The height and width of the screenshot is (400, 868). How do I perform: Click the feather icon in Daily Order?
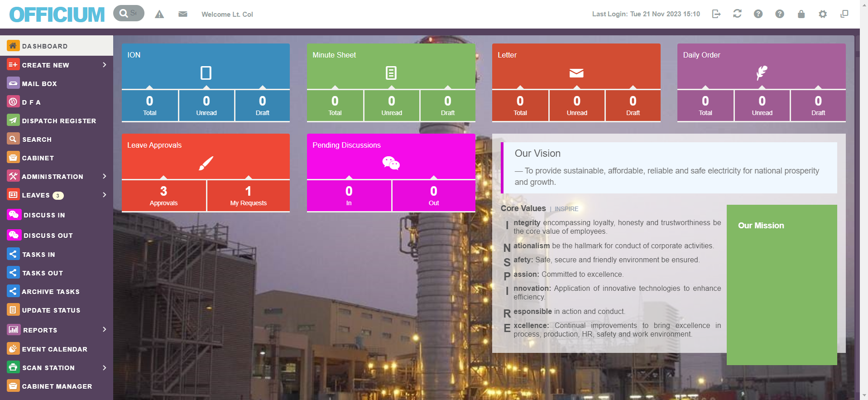point(762,72)
